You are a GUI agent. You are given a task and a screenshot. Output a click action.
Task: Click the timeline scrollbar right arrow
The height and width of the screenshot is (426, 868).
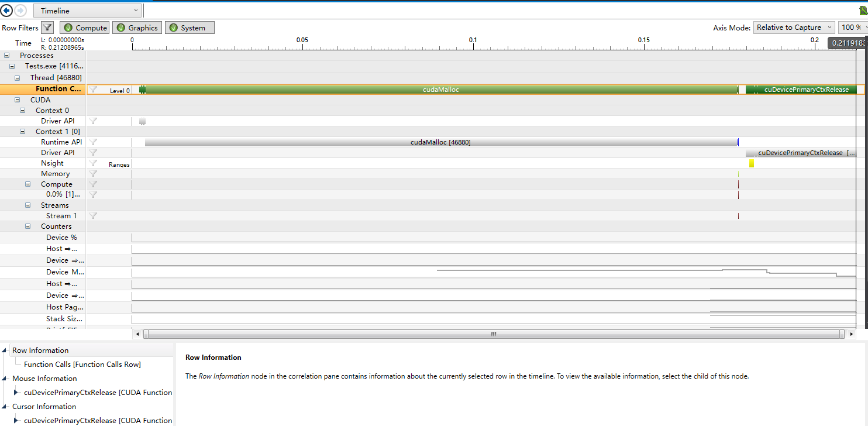coord(851,334)
